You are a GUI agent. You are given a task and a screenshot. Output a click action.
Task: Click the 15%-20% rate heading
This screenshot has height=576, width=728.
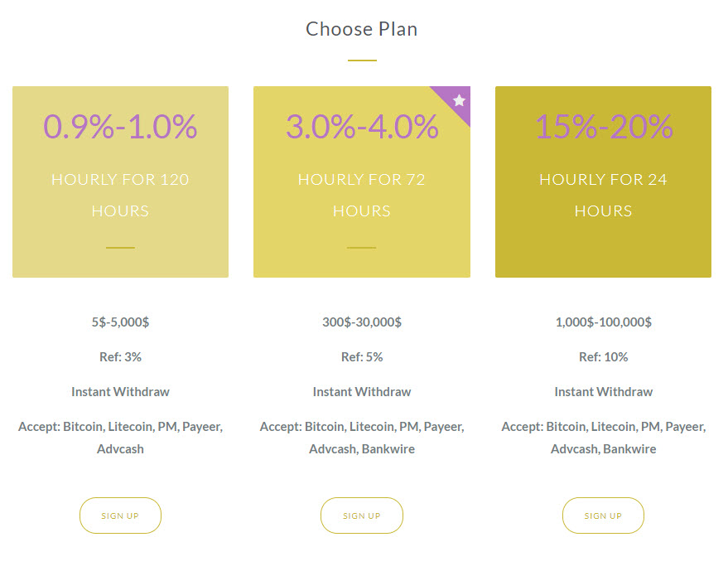tap(603, 127)
